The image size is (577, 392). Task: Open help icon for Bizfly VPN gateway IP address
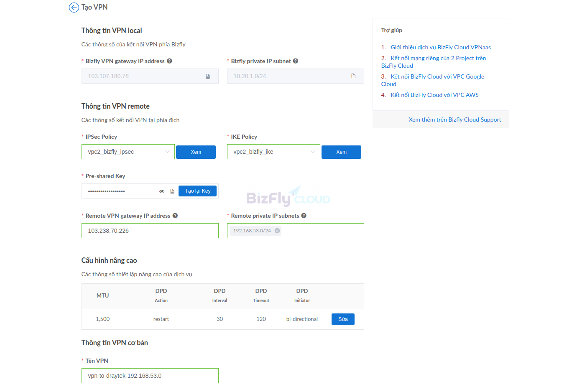[x=169, y=61]
